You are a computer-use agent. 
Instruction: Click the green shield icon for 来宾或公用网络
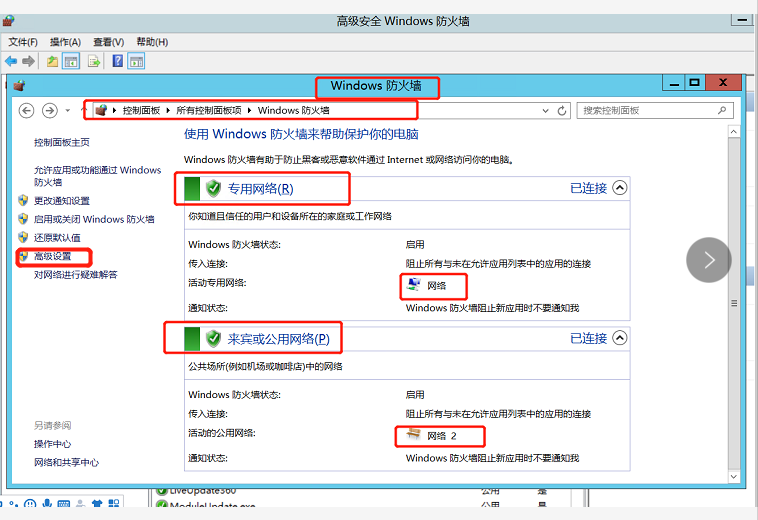click(213, 338)
